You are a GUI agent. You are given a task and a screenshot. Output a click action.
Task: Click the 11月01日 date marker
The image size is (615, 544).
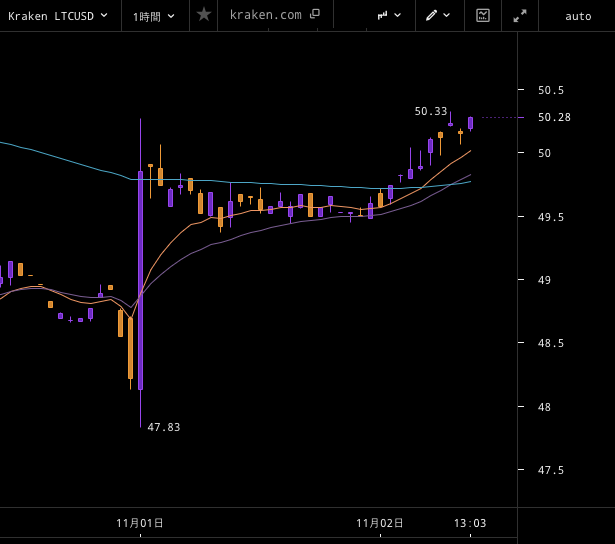(140, 523)
